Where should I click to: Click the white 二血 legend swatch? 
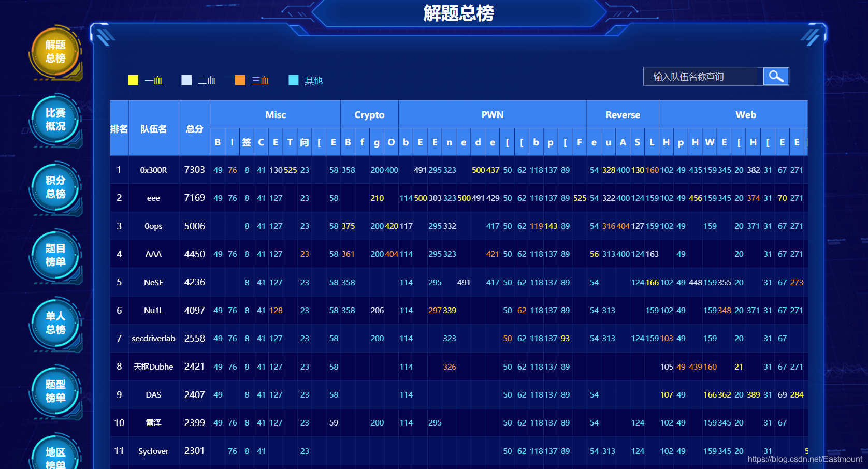[186, 80]
